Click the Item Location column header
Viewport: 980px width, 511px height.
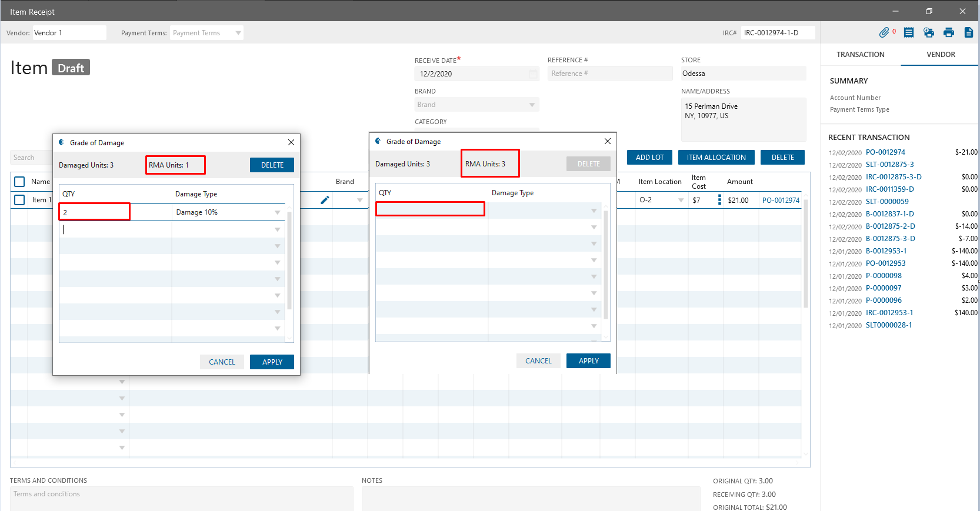(x=660, y=182)
